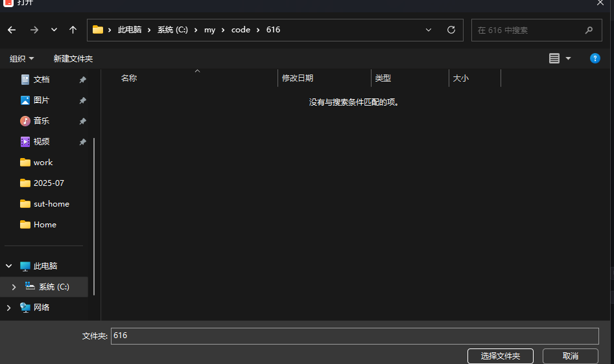Sort by 修改日期 column header
The width and height of the screenshot is (614, 364).
click(x=298, y=78)
